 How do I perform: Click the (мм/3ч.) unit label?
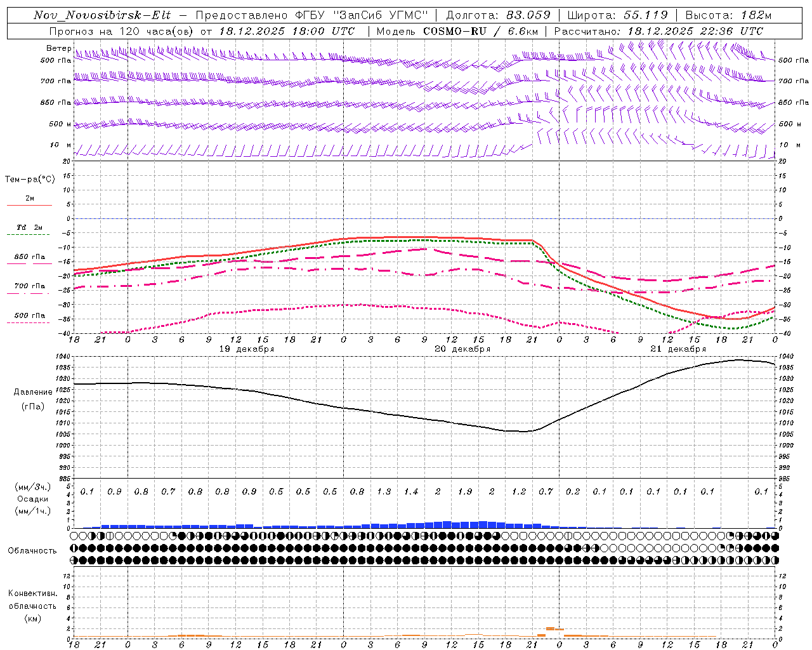pyautogui.click(x=32, y=487)
